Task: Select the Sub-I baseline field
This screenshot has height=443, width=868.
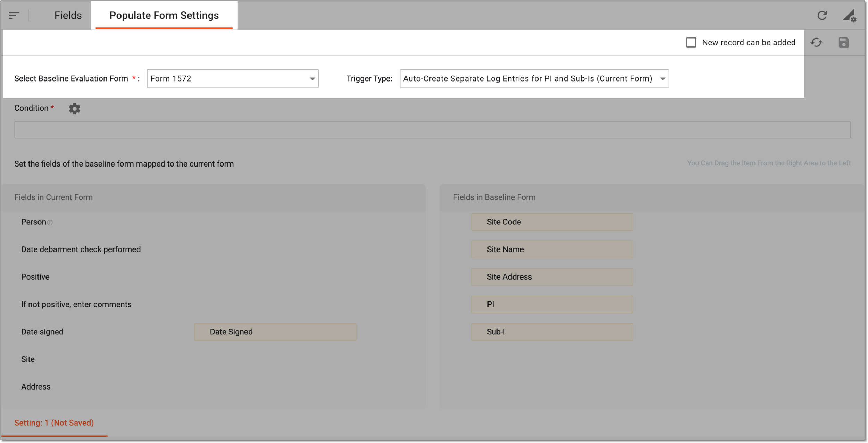Action: (x=552, y=332)
